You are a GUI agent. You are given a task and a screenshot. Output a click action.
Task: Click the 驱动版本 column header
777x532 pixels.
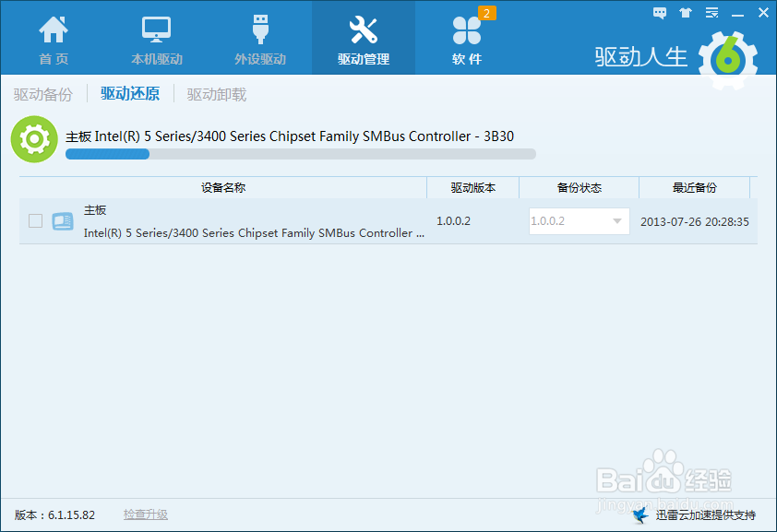tap(473, 187)
